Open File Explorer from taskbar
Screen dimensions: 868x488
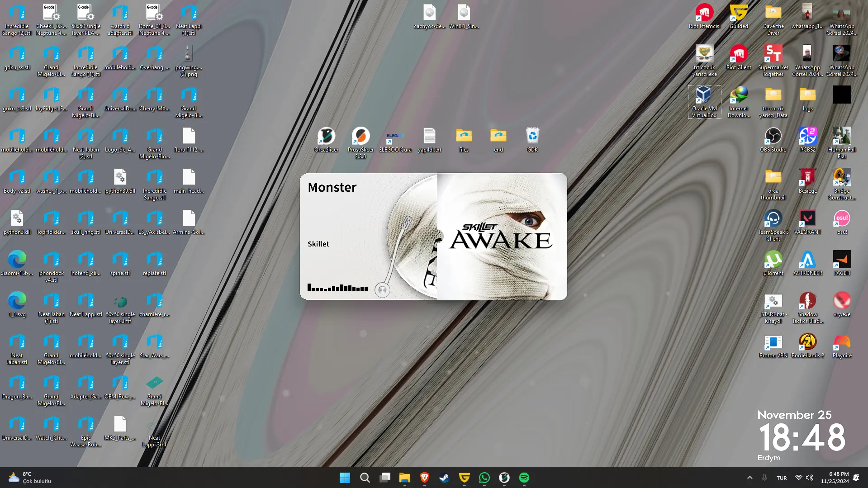pos(404,478)
